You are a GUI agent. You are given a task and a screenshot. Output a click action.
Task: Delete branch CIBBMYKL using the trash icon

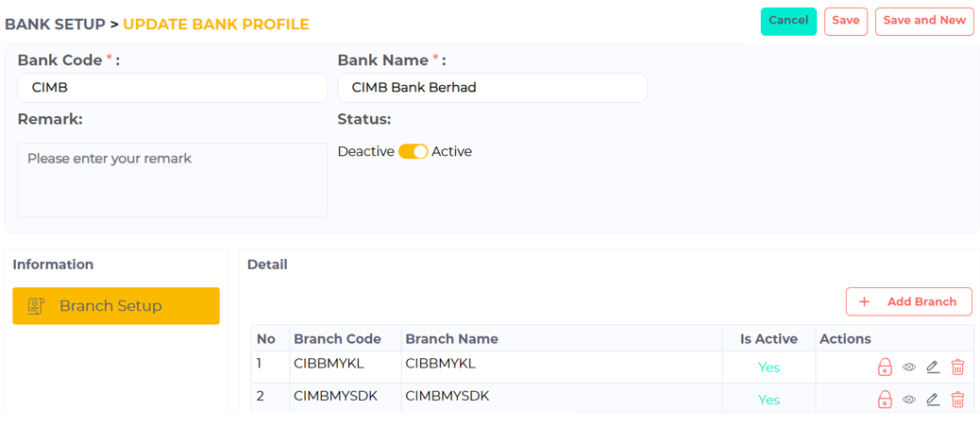[x=957, y=367]
